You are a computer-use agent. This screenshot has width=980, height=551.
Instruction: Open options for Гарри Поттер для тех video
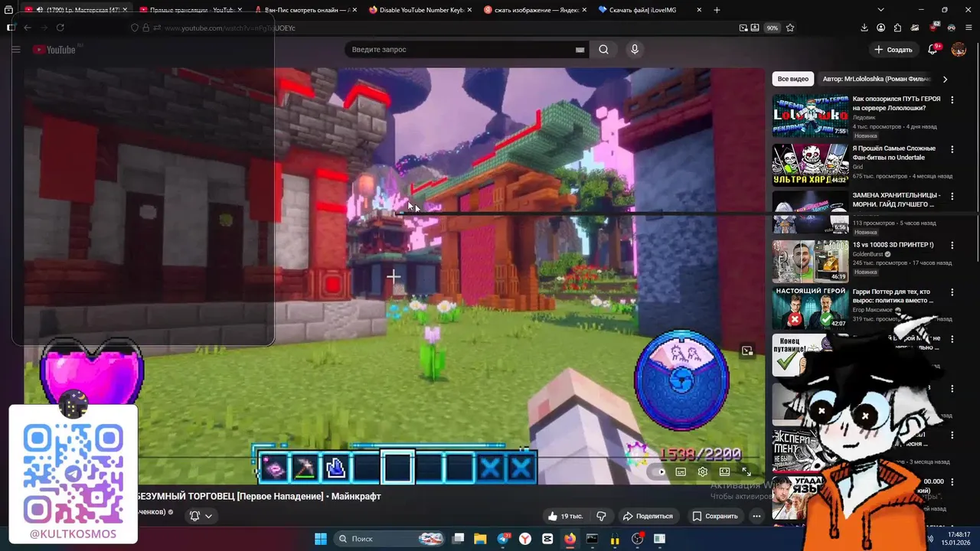pos(952,293)
